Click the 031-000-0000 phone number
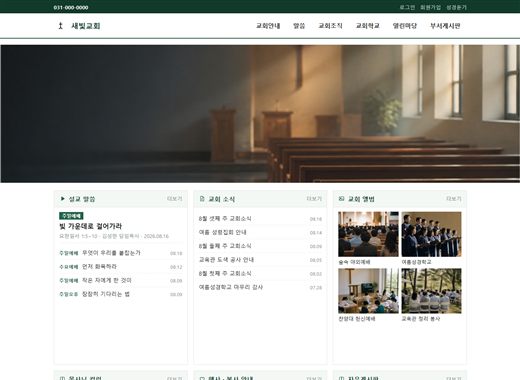The image size is (520, 380). tap(71, 7)
